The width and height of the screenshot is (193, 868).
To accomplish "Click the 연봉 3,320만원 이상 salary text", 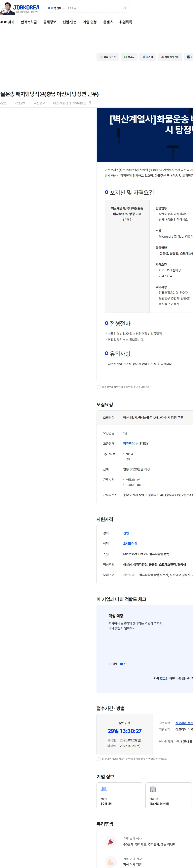I will 136,469.
